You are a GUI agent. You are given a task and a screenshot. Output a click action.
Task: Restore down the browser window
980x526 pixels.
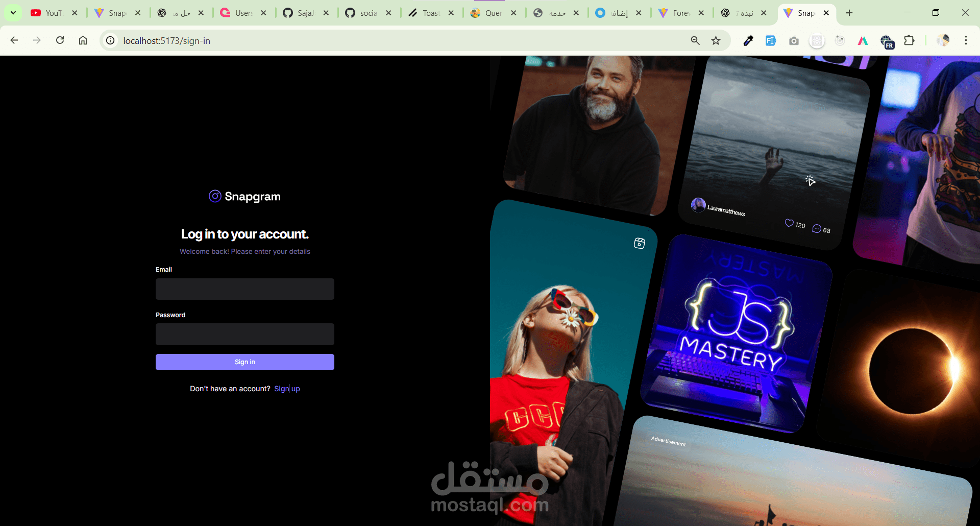click(936, 13)
